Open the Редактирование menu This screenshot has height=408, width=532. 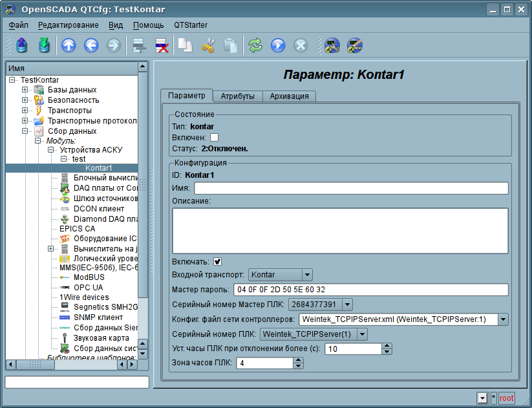tap(68, 25)
